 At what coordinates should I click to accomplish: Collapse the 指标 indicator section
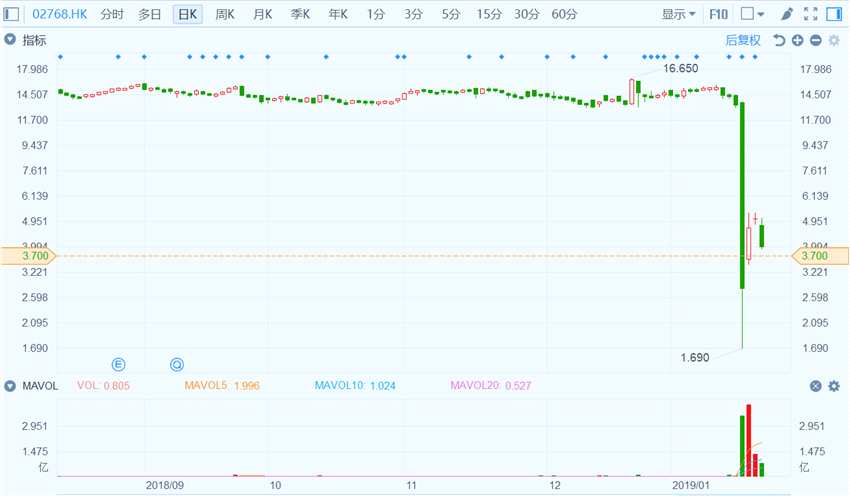pyautogui.click(x=10, y=40)
